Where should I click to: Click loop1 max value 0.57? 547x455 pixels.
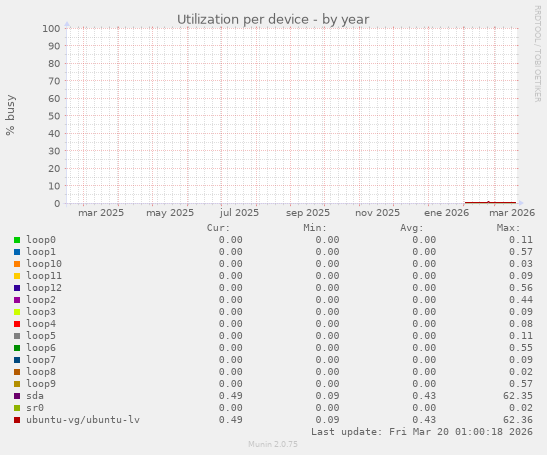(x=521, y=252)
